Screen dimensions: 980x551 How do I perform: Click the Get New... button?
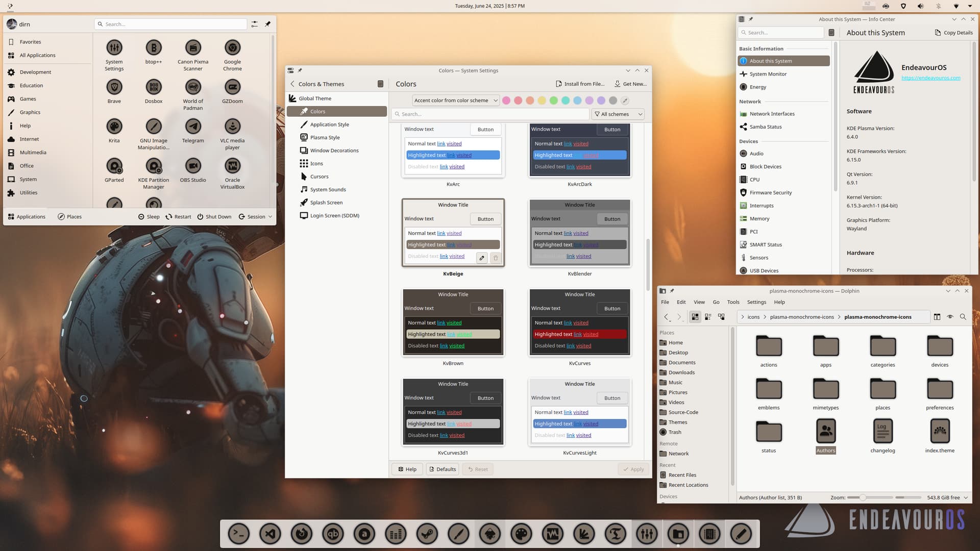tap(630, 84)
